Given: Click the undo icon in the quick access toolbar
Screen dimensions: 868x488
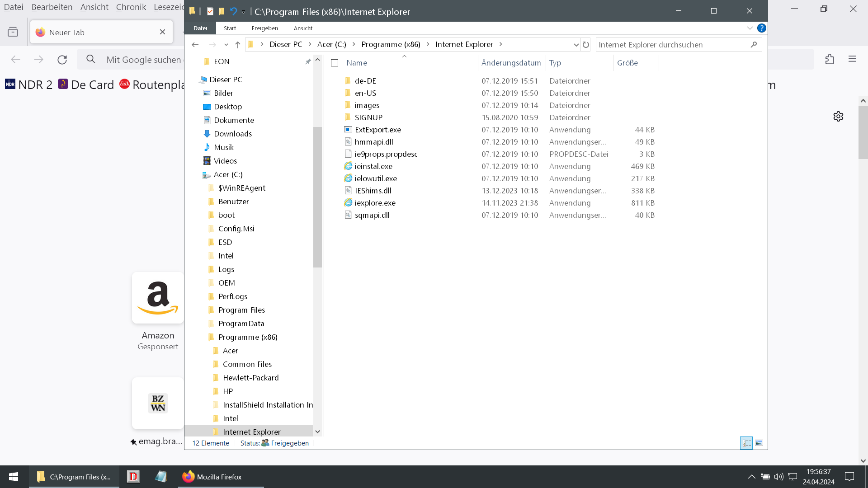Looking at the screenshot, I should pyautogui.click(x=233, y=11).
